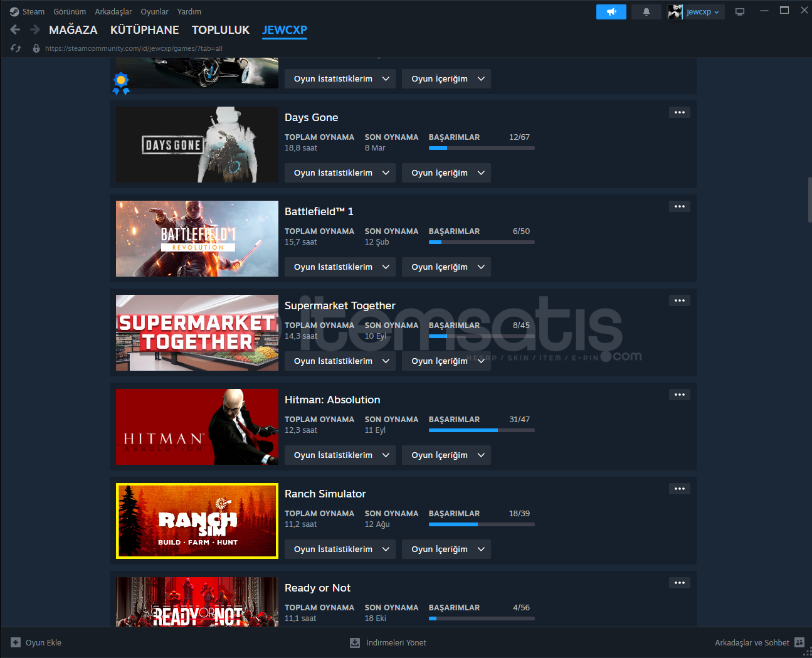This screenshot has width=812, height=658.
Task: Open the Supermarket Together title link
Action: pos(340,305)
